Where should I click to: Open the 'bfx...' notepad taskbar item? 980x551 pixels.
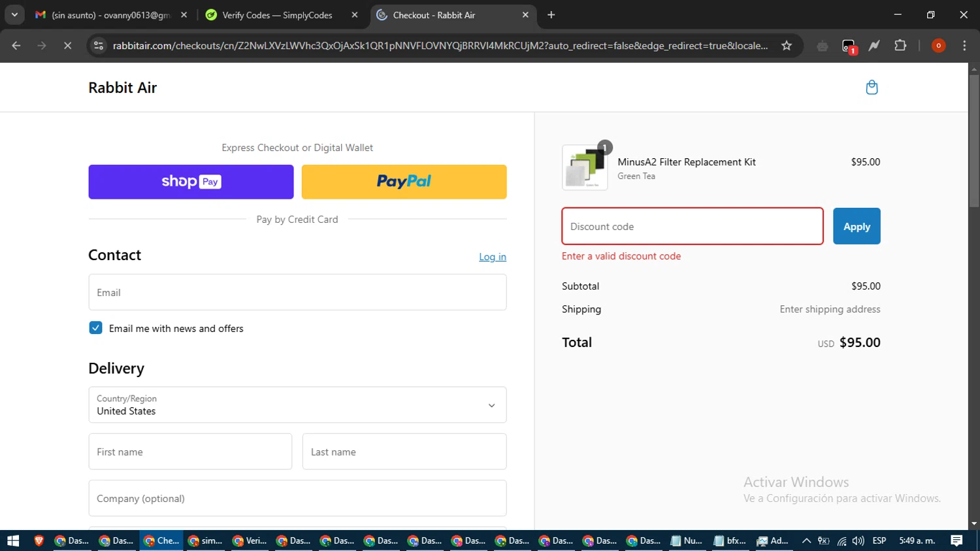pyautogui.click(x=730, y=541)
